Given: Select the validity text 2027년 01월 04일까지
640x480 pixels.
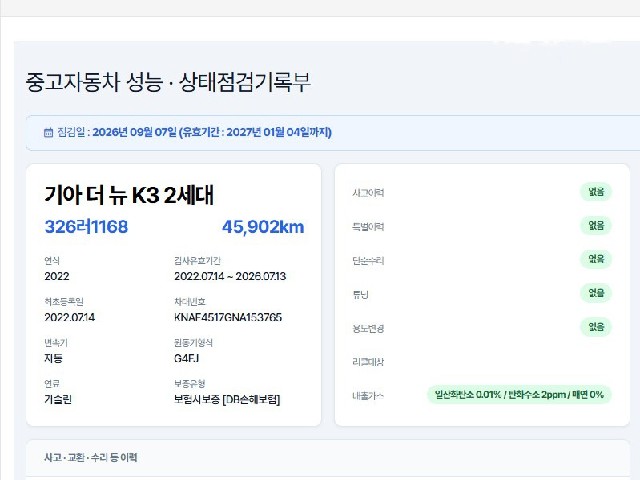Looking at the screenshot, I should (x=278, y=132).
